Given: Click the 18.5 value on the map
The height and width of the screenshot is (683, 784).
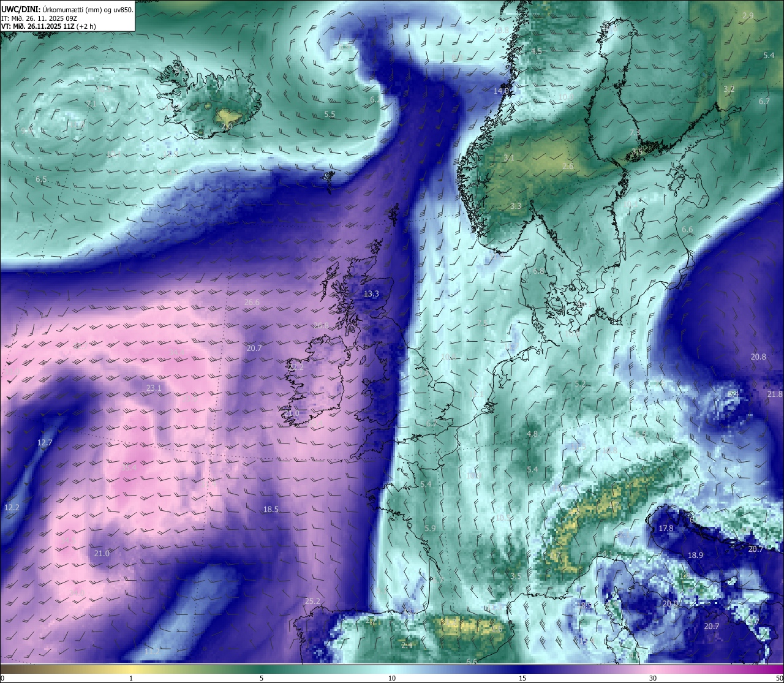Looking at the screenshot, I should tap(271, 509).
